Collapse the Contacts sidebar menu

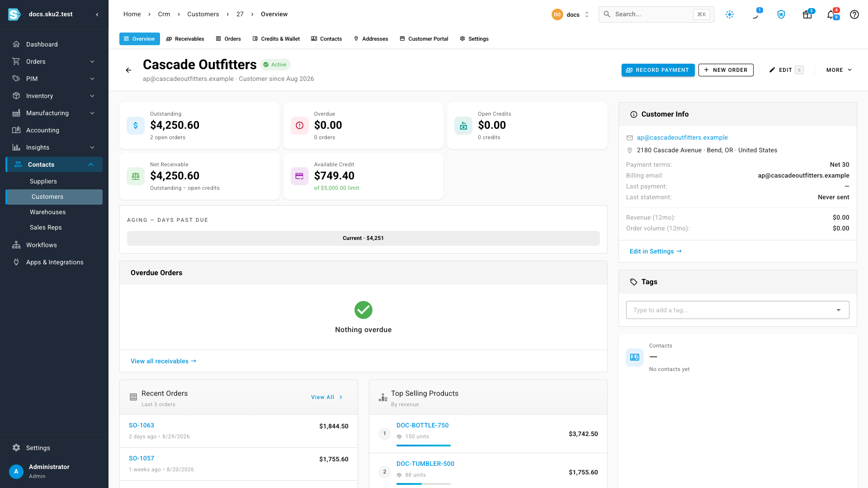tap(91, 164)
